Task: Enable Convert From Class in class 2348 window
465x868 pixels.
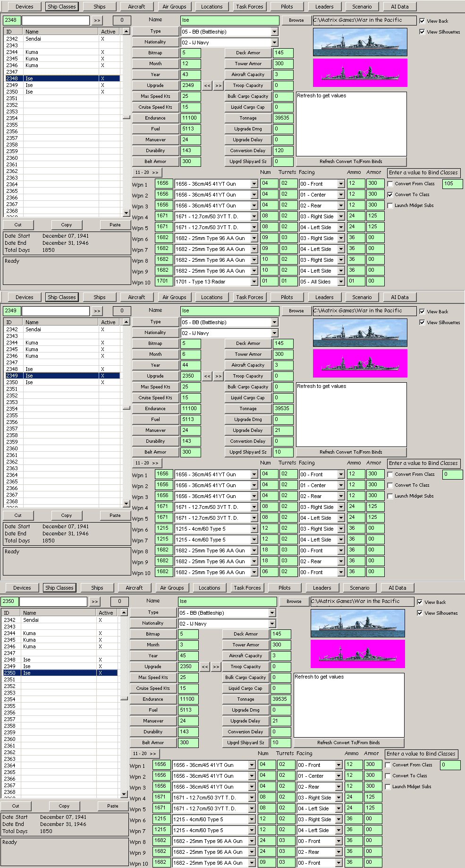Action: pos(390,184)
